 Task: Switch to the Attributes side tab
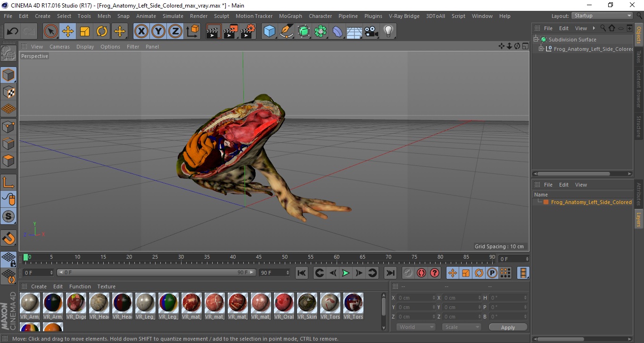point(639,194)
